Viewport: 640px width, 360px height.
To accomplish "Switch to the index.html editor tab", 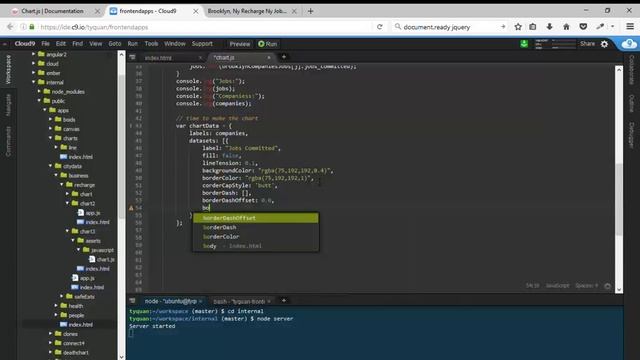I will pos(158,58).
